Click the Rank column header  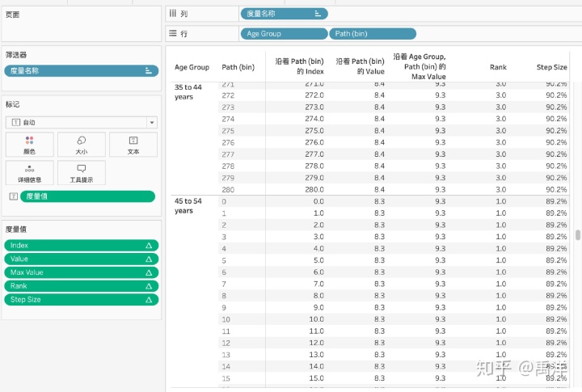tap(498, 67)
